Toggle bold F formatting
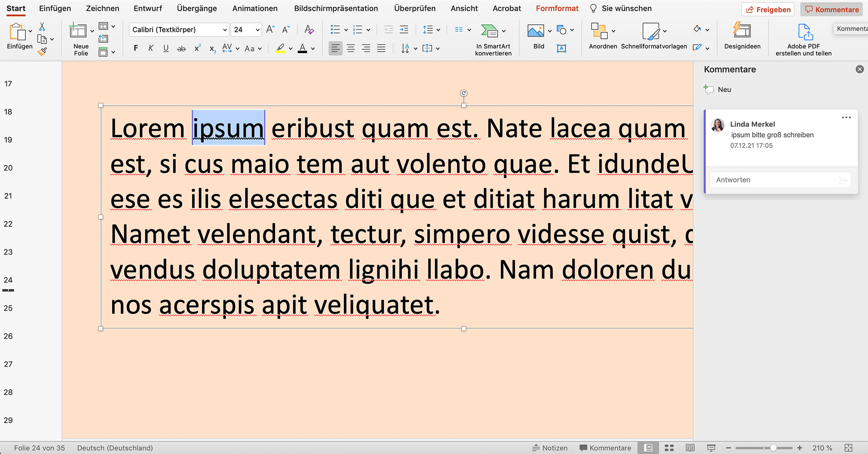This screenshot has width=868, height=454. pos(136,48)
